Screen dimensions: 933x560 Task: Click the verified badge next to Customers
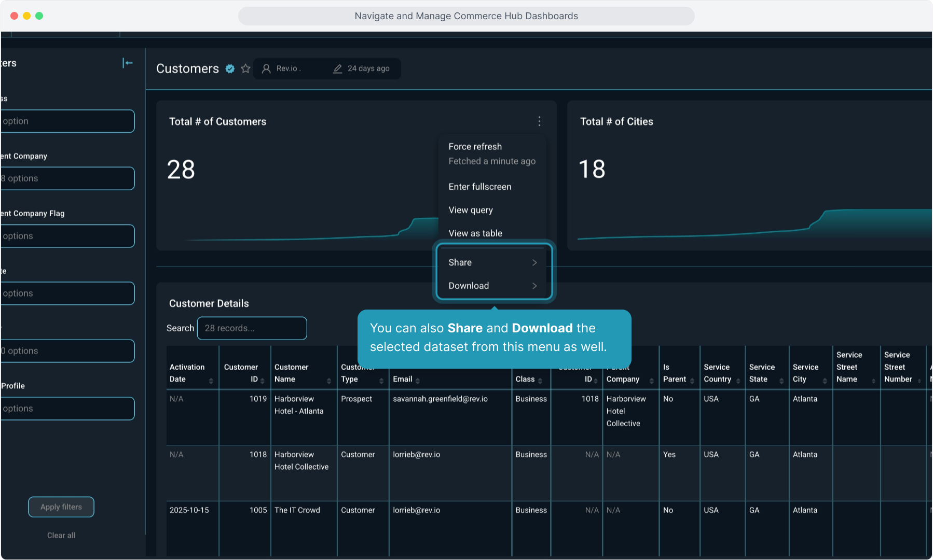[230, 68]
